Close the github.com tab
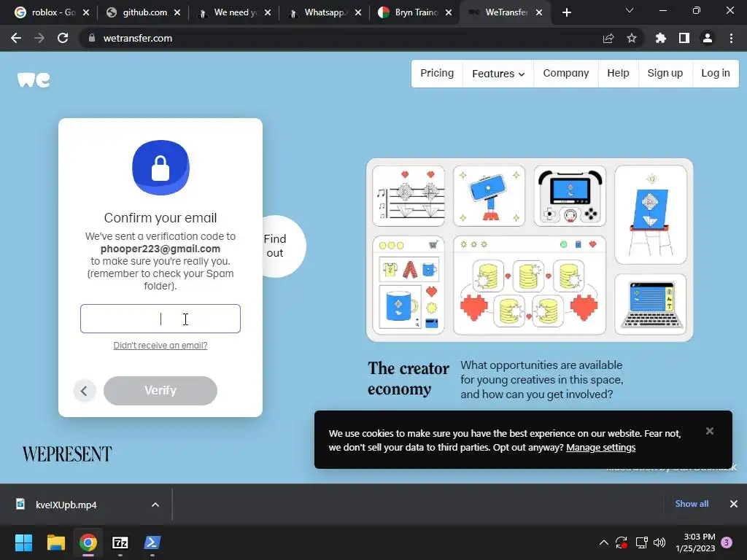Viewport: 747px width, 560px height. point(177,13)
